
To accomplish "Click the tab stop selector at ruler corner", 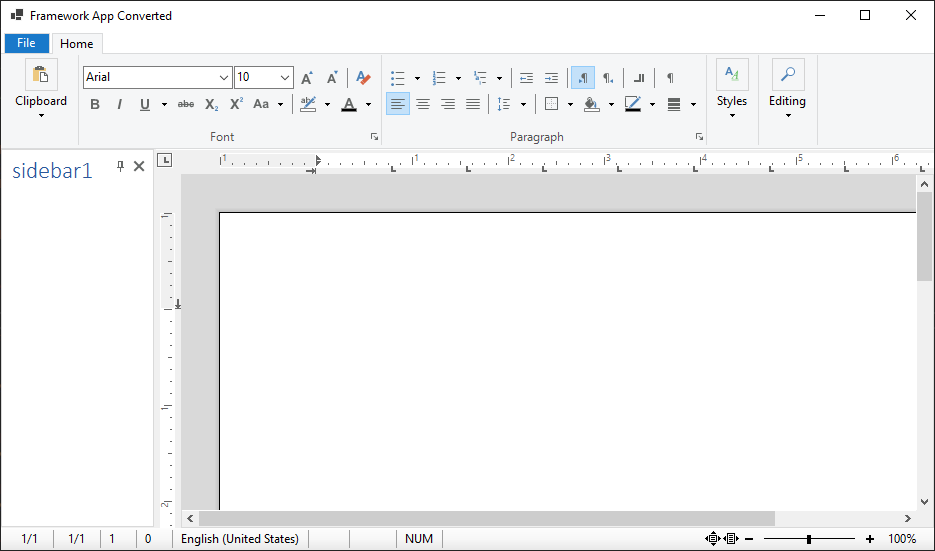I will (165, 160).
